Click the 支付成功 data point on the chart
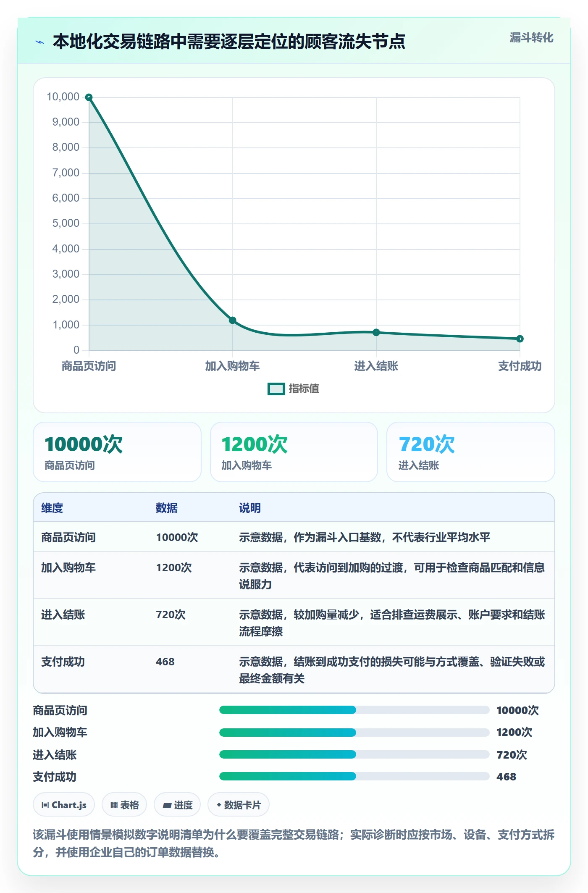The image size is (588, 893). point(520,339)
